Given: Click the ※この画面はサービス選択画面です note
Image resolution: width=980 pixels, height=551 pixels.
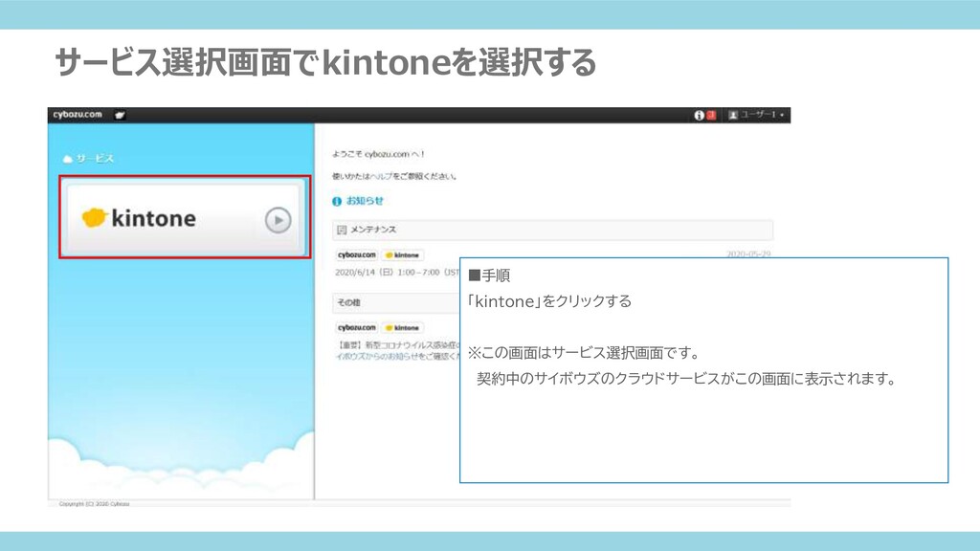Looking at the screenshot, I should point(585,353).
